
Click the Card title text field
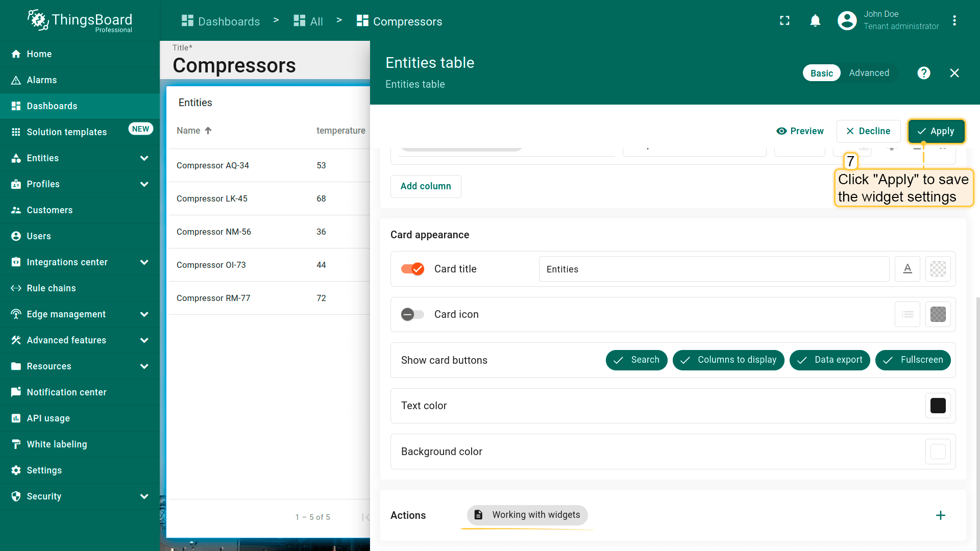point(714,269)
